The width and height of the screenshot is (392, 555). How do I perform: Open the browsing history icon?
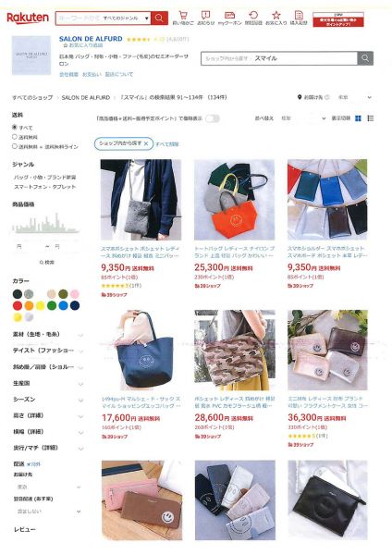[253, 18]
